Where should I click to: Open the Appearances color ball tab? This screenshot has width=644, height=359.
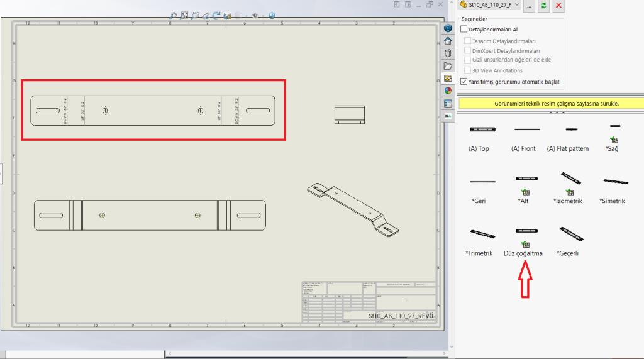[x=448, y=91]
